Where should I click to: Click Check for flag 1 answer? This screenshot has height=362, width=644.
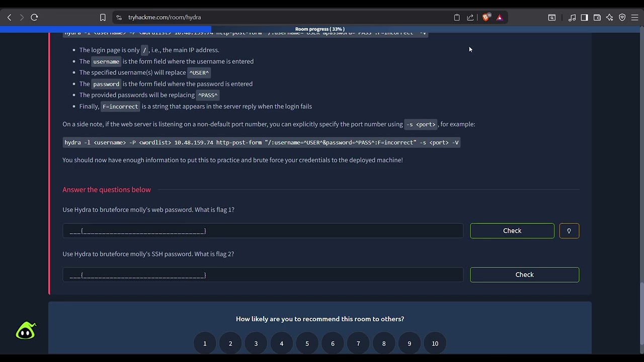coord(512,231)
